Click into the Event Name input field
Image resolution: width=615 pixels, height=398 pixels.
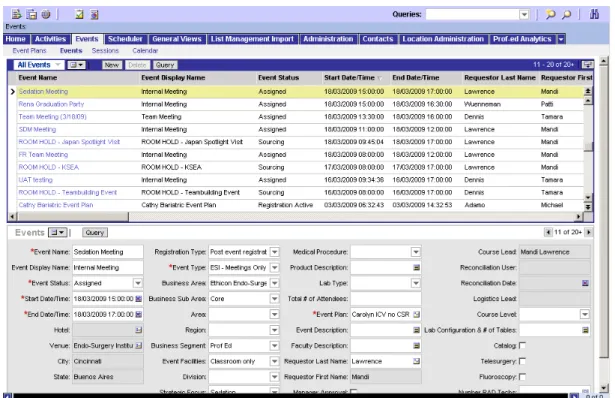107,252
